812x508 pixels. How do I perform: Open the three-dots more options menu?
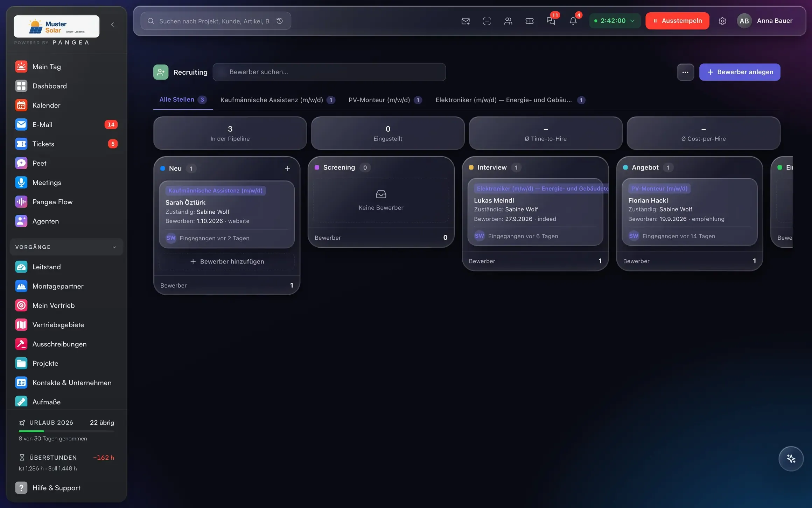pos(685,72)
